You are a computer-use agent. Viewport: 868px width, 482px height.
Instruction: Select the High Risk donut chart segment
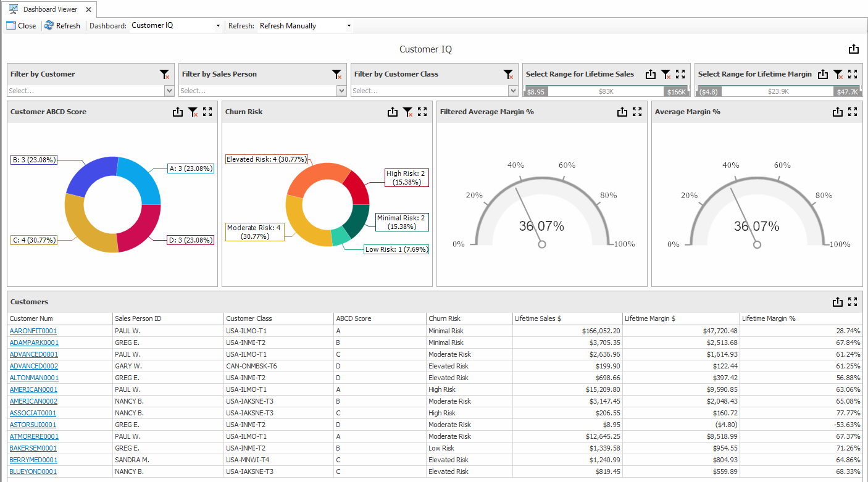356,188
